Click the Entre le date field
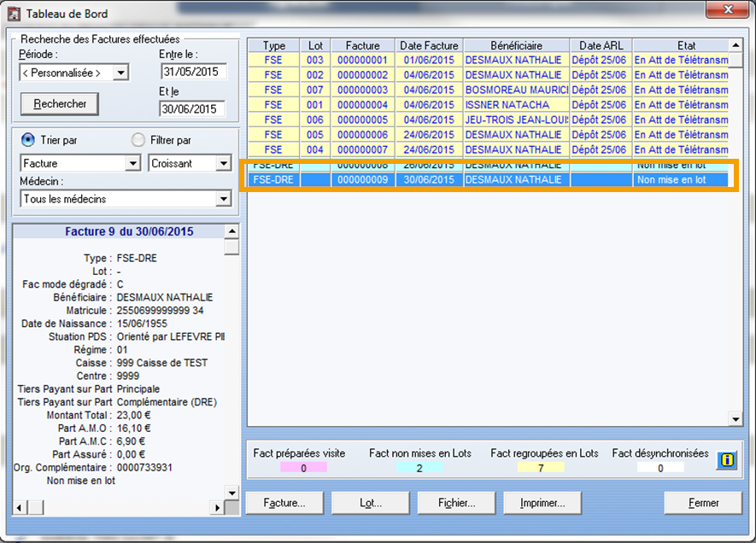Image resolution: width=756 pixels, height=543 pixels. (193, 72)
